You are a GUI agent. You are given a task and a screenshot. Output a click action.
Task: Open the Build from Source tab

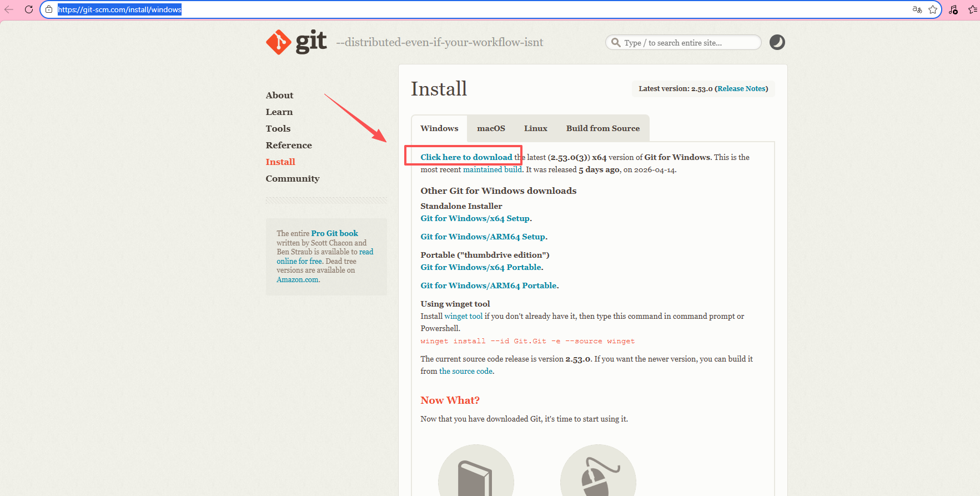(603, 128)
